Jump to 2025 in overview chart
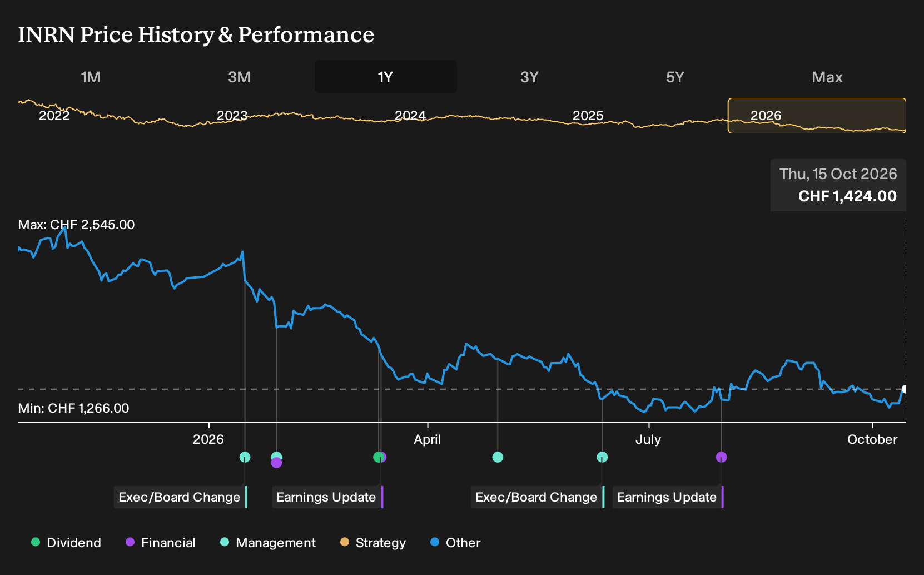Screen dimensions: 924x575 click(588, 116)
